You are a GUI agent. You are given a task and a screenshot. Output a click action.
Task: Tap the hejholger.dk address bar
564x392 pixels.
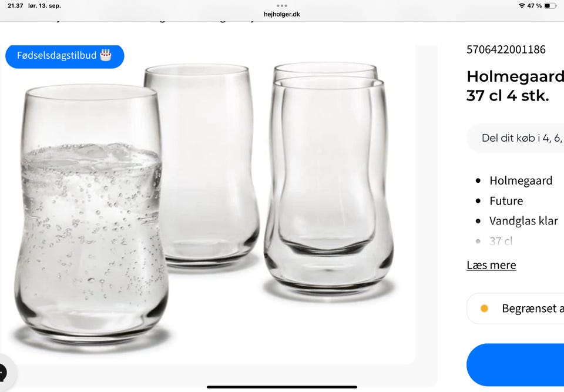(x=282, y=14)
